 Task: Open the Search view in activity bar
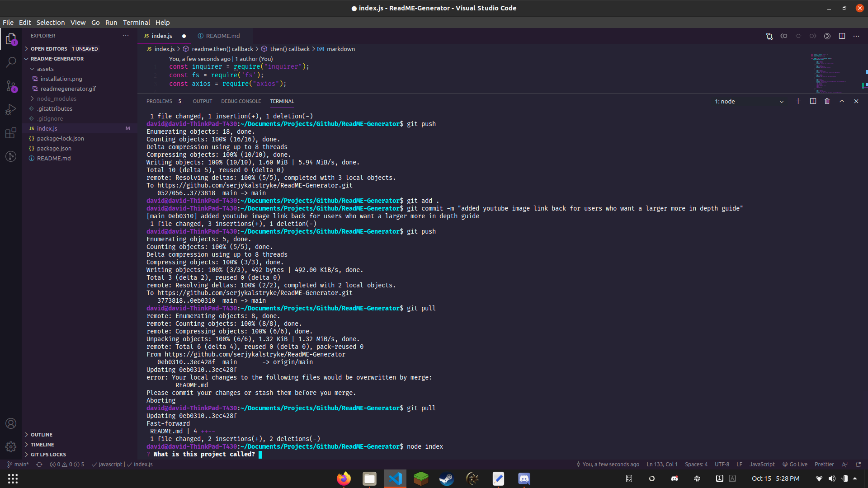click(x=11, y=62)
